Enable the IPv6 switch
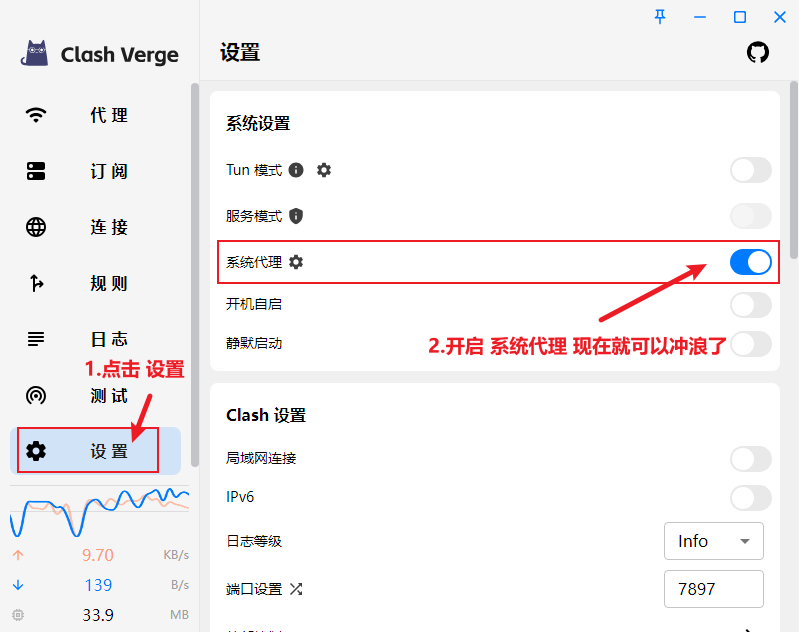Viewport: 799px width, 632px height. tap(750, 498)
